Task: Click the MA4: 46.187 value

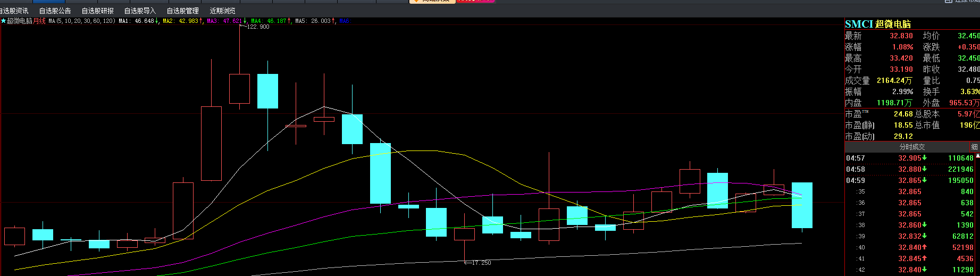Action: pyautogui.click(x=269, y=21)
